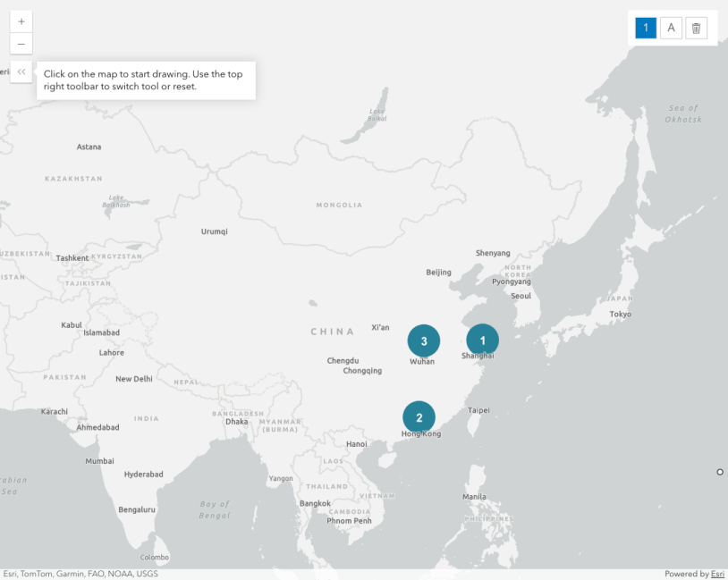Click the drawing instructions tooltip
This screenshot has width=728, height=580.
[146, 80]
